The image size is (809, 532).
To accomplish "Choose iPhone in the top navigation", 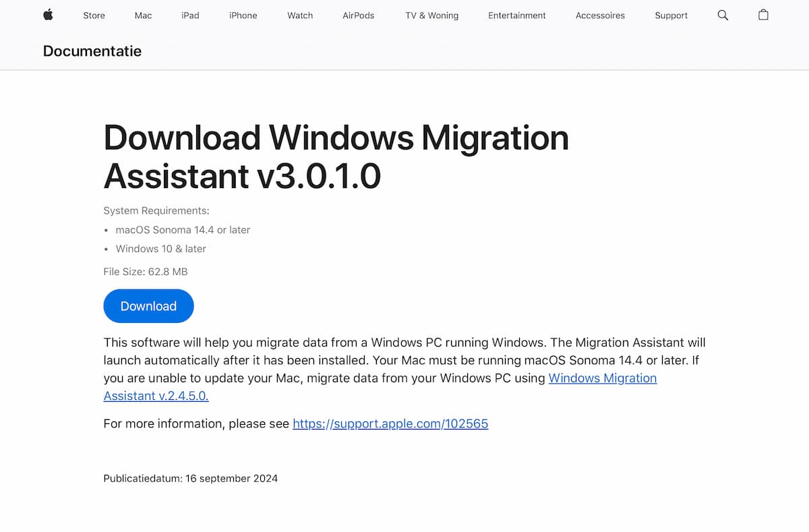I will 243,16.
